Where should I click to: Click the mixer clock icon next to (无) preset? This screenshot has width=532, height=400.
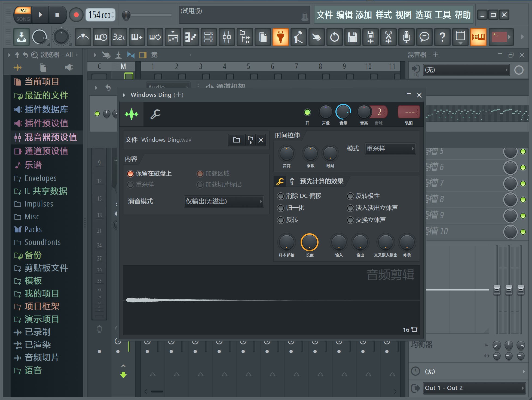point(519,70)
